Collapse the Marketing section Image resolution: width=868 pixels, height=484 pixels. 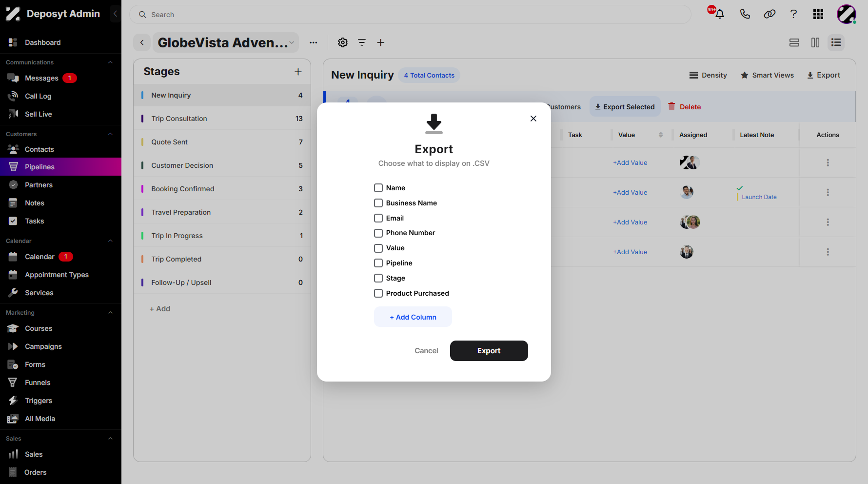(x=110, y=313)
